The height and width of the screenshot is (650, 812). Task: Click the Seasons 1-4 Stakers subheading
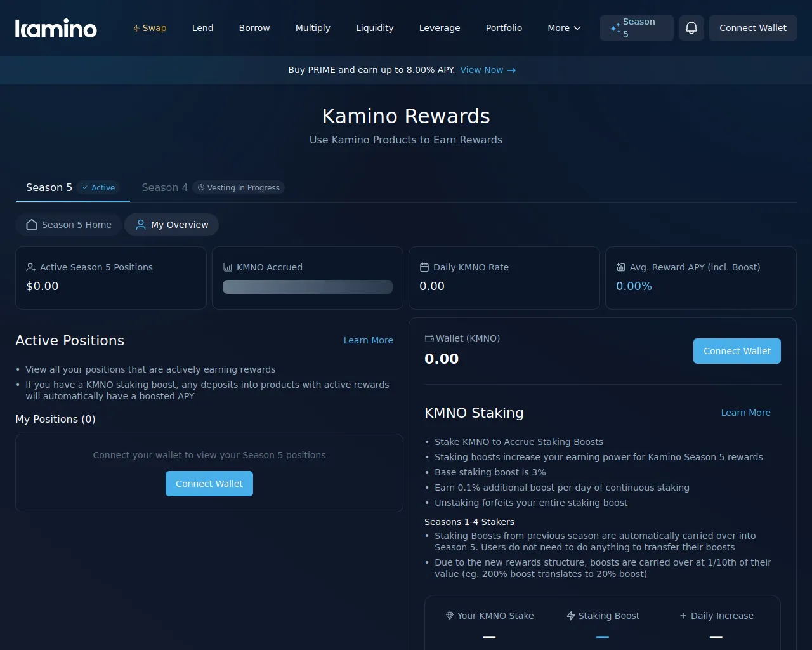(x=469, y=522)
